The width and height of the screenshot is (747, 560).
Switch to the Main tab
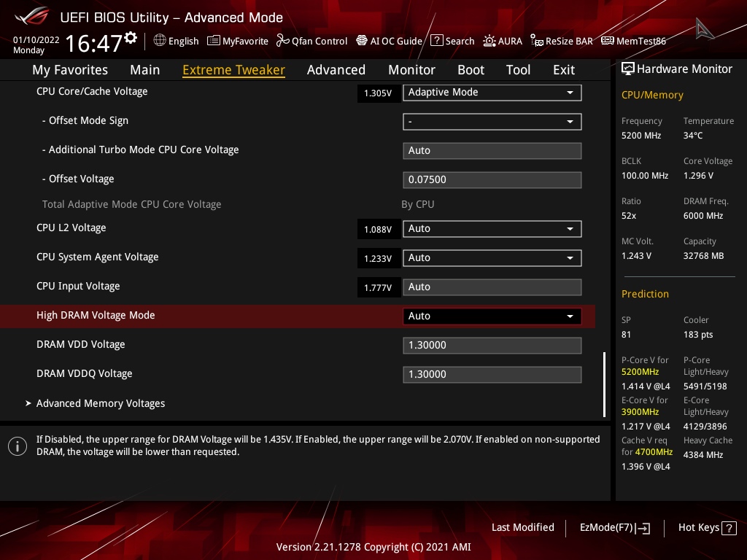(145, 70)
